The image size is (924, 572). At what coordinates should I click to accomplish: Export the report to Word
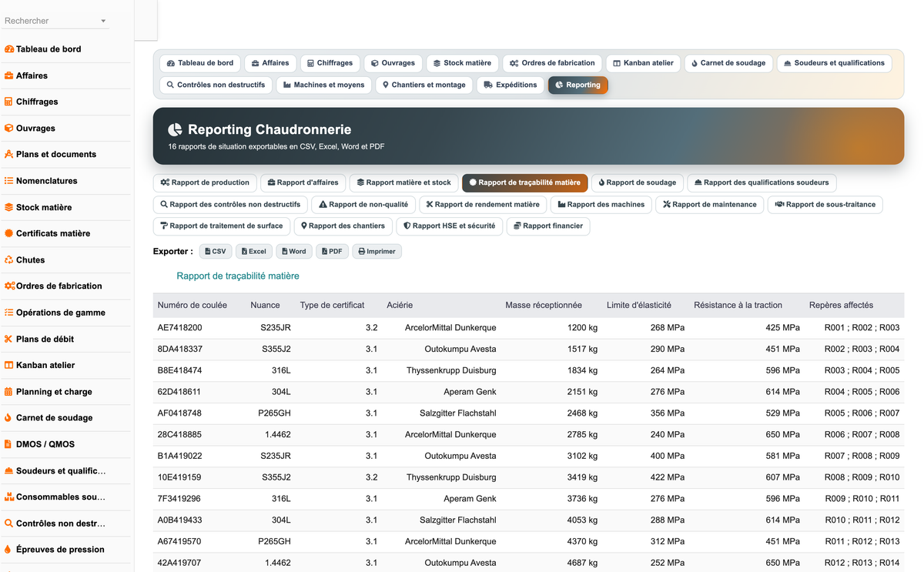pyautogui.click(x=293, y=252)
